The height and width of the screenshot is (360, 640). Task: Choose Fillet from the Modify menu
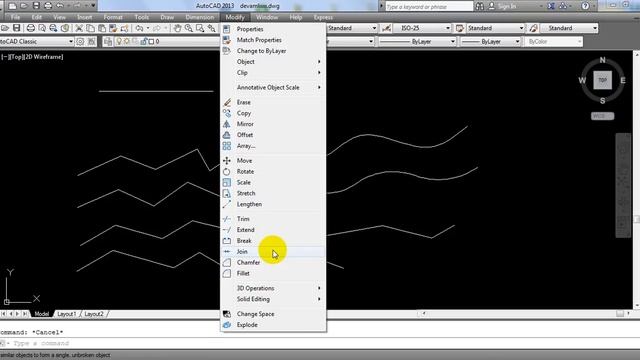tap(273, 273)
